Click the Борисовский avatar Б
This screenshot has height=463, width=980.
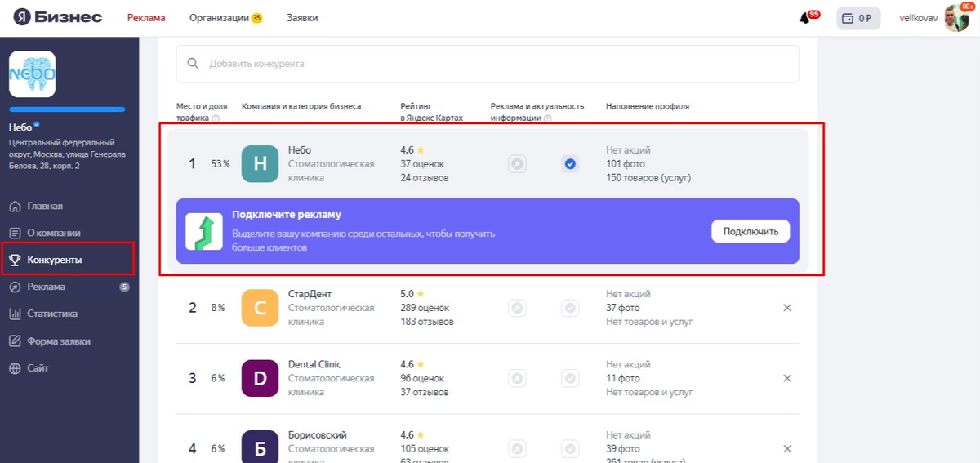pyautogui.click(x=261, y=447)
